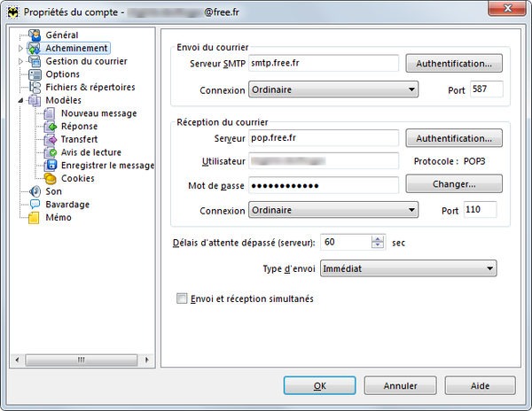532x411 pixels.
Task: Select Général in the settings tree
Action: [x=62, y=35]
